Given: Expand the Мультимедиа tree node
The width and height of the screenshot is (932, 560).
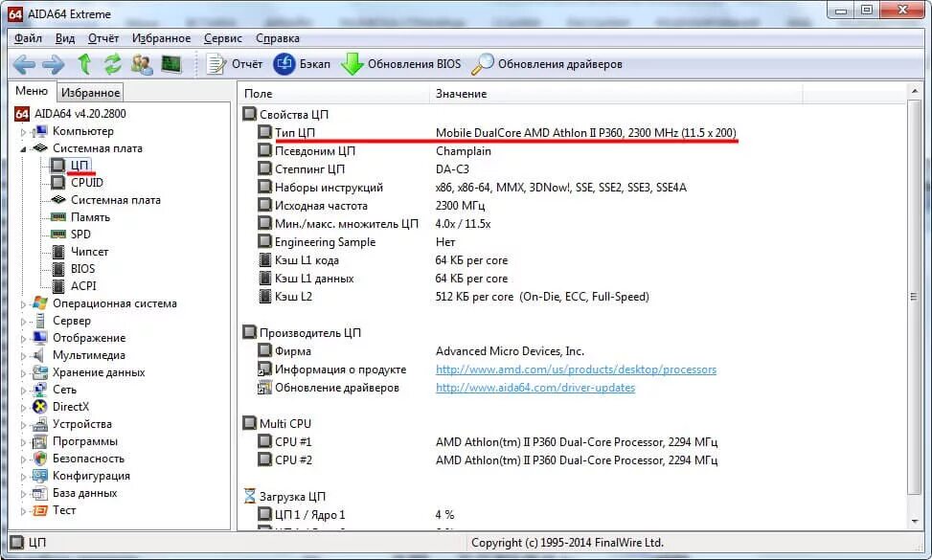Looking at the screenshot, I should click(23, 356).
